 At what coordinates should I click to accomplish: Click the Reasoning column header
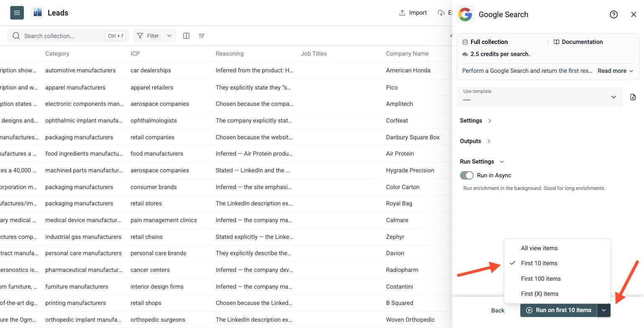229,54
